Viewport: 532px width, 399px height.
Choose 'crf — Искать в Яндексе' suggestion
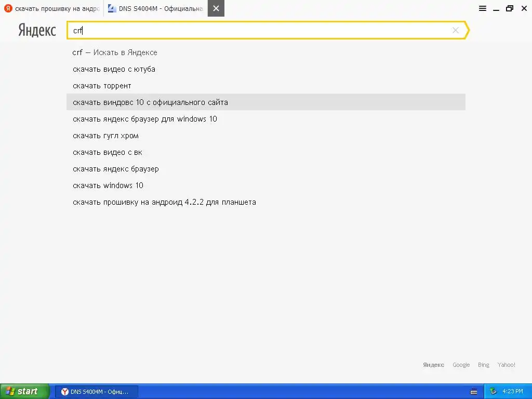coord(265,52)
